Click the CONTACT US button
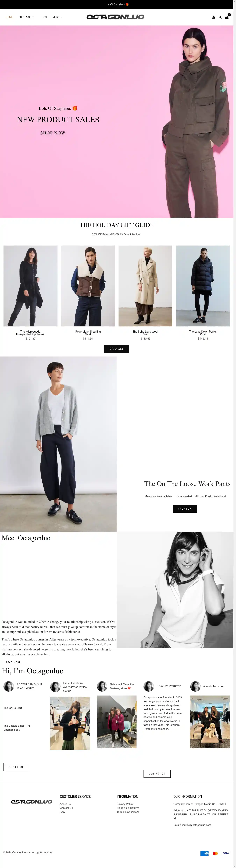This screenshot has height=868, width=236. [157, 774]
